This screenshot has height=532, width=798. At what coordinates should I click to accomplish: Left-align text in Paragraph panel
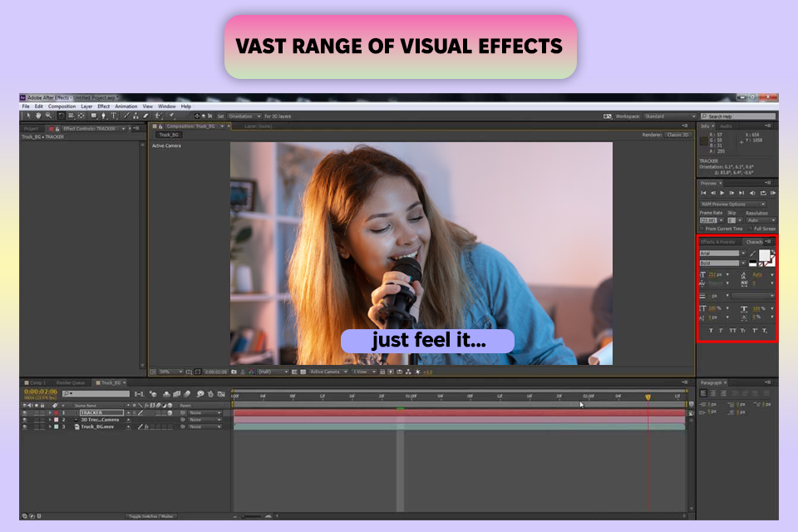703,393
